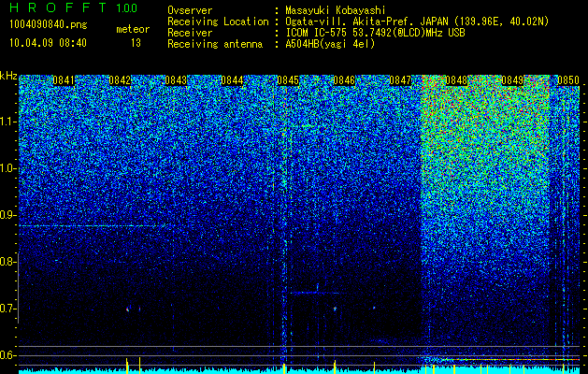Click the 0847 time marker
This screenshot has width=588, height=374.
tap(400, 80)
